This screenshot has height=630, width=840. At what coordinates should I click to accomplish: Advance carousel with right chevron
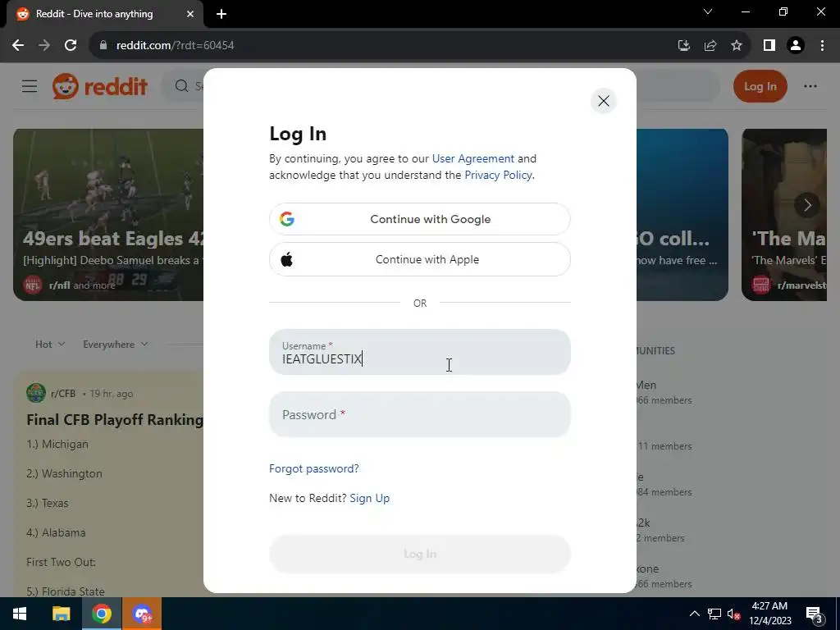point(807,204)
